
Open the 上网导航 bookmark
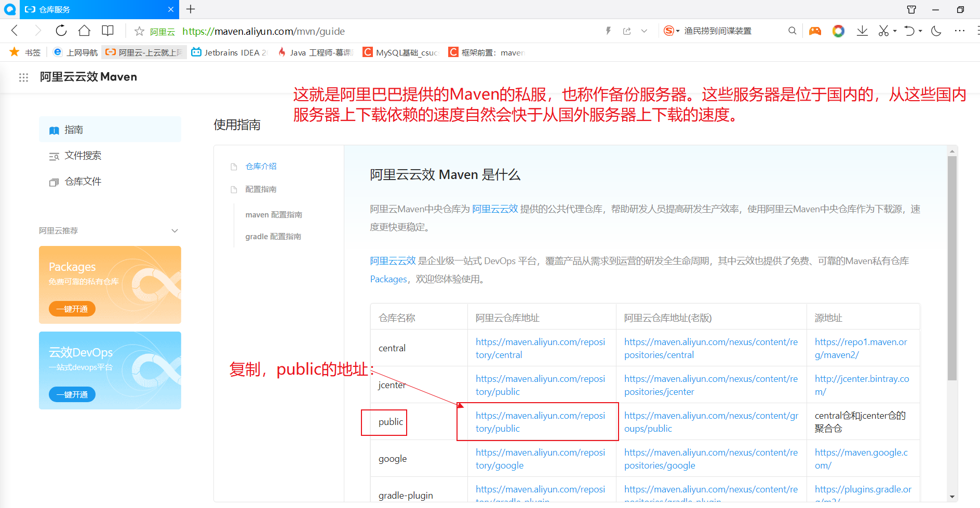[x=75, y=52]
